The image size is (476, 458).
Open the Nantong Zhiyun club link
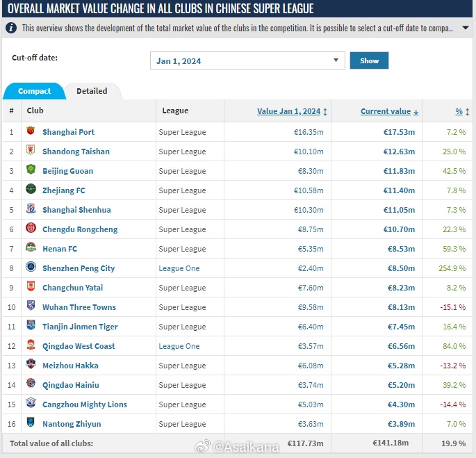(72, 424)
